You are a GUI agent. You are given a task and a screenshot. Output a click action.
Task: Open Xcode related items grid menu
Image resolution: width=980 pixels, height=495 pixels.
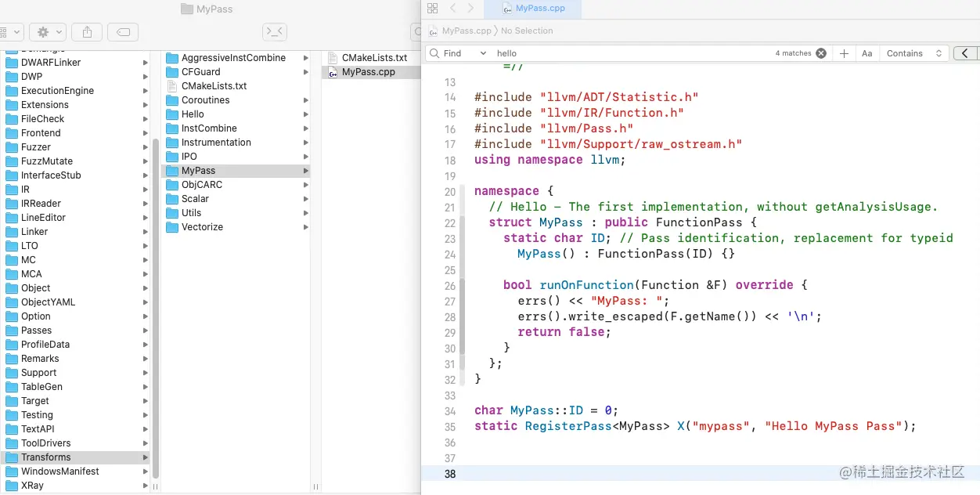[x=433, y=9]
